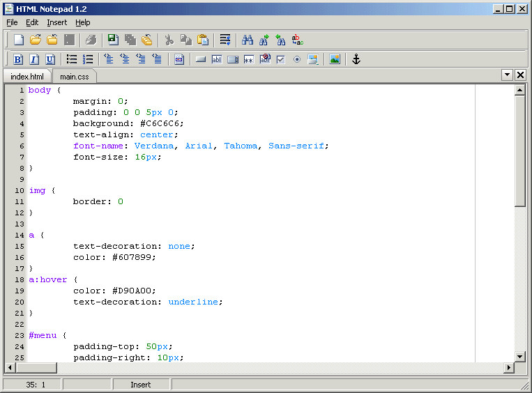532x393 pixels.
Task: Insert a password field asterisks icon
Action: 249,59
